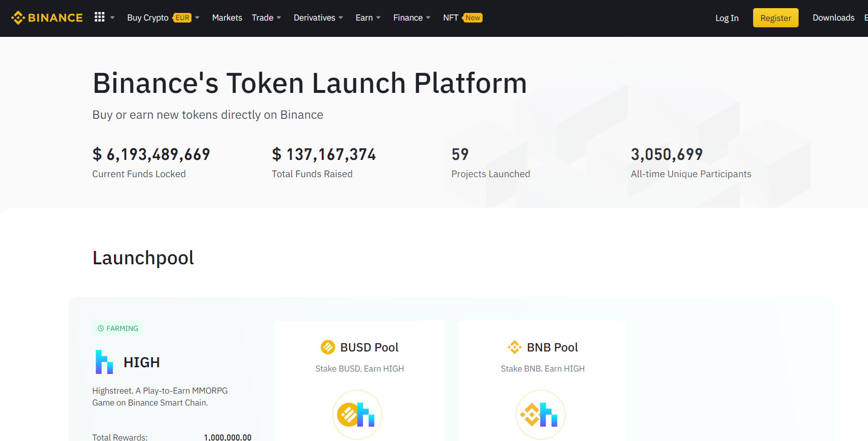Open the Earn menu
This screenshot has width=868, height=441.
click(x=364, y=18)
